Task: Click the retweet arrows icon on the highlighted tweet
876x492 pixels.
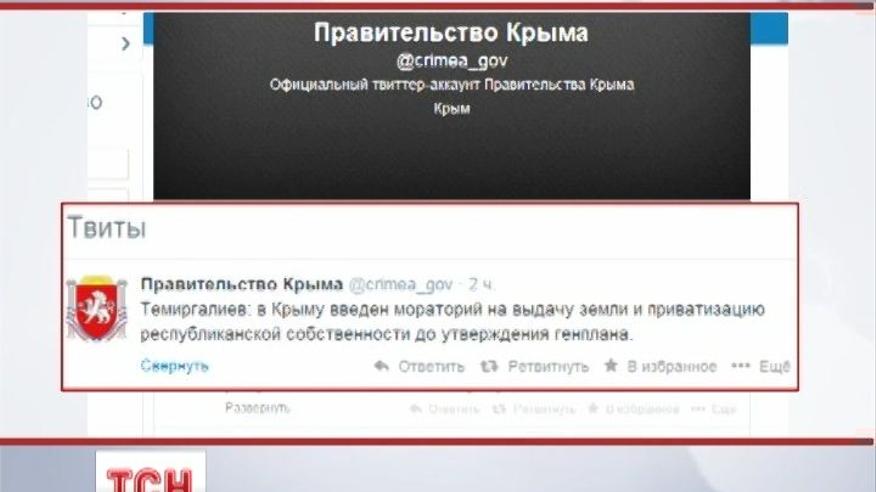Action: click(x=489, y=366)
